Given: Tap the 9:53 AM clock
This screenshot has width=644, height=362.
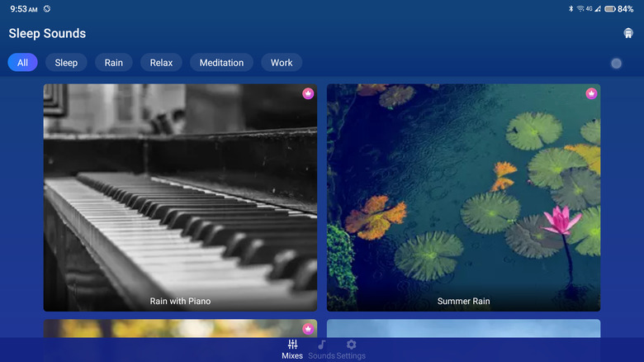Looking at the screenshot, I should [x=24, y=9].
